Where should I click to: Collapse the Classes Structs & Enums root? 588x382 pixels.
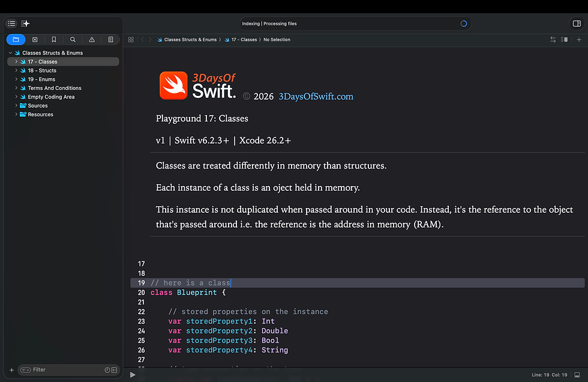(11, 53)
